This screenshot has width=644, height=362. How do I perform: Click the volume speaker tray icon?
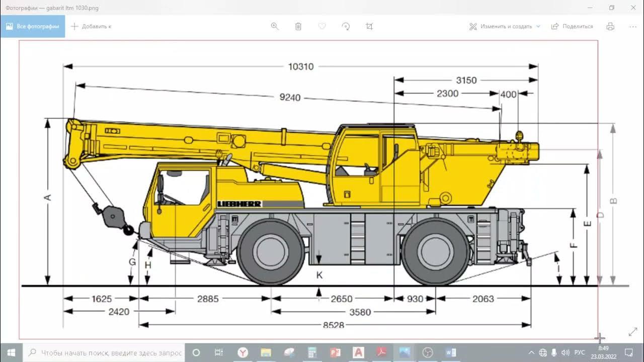pyautogui.click(x=565, y=352)
